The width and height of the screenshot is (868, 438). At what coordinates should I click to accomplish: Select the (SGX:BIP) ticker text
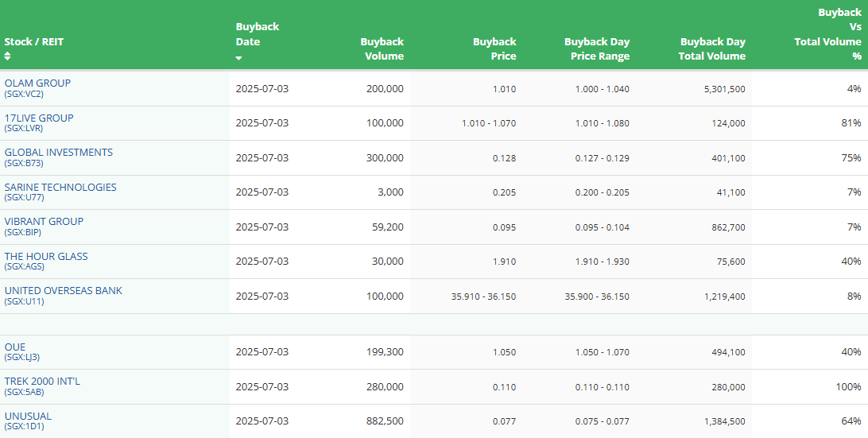click(23, 233)
